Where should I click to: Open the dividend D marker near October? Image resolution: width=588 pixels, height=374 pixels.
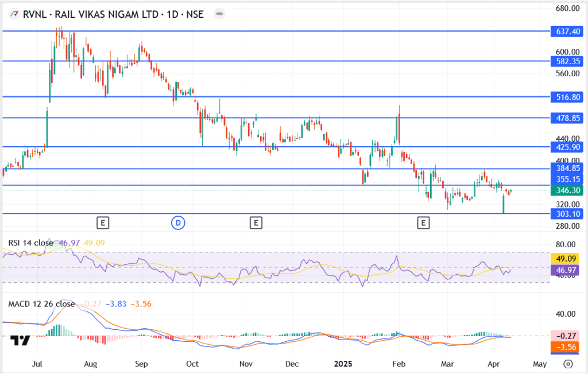tap(177, 222)
